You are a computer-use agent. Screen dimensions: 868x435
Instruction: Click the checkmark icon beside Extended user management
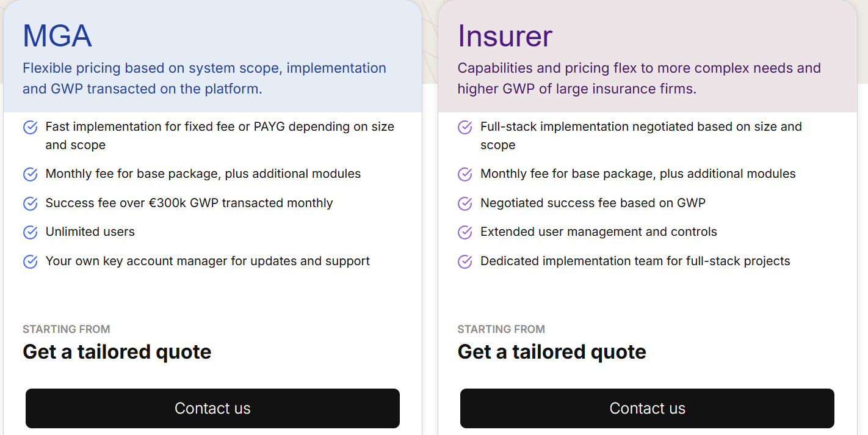[x=465, y=232]
